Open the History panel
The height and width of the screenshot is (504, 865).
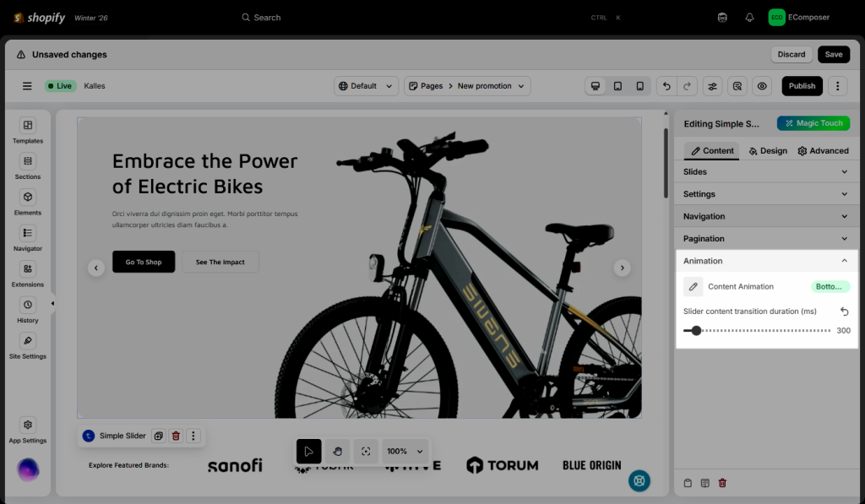[28, 306]
